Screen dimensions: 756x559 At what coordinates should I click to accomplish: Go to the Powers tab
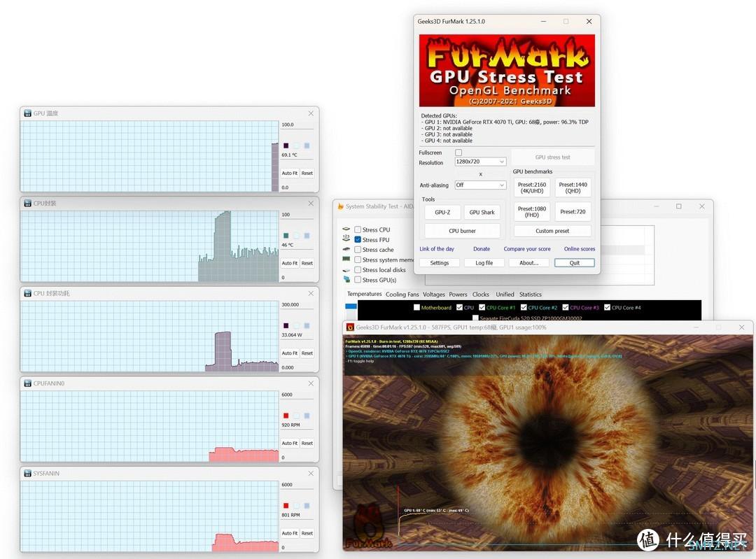458,295
